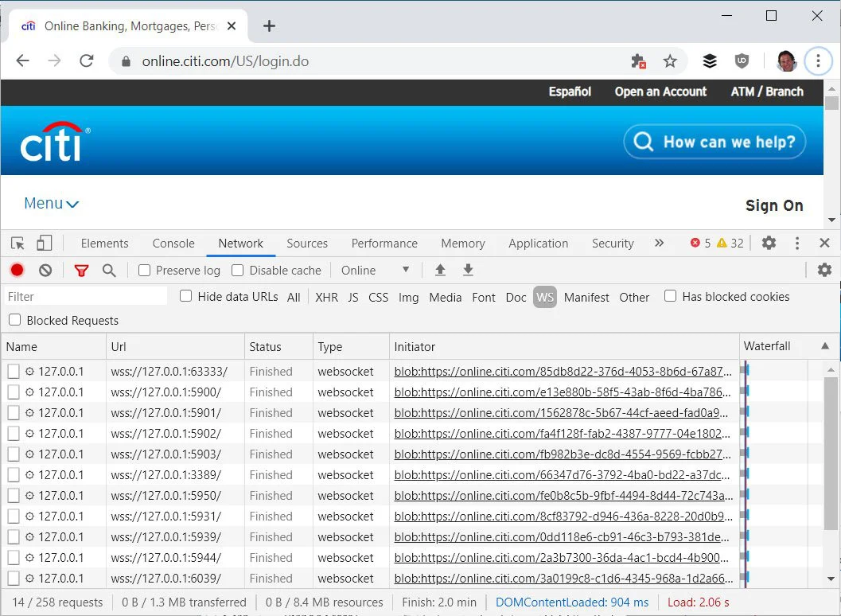The width and height of the screenshot is (841, 616).
Task: Switch to the Elements tab
Action: (x=104, y=243)
